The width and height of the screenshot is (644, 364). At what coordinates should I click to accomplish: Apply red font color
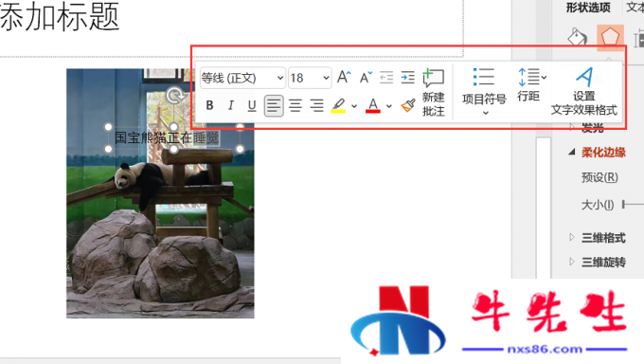[373, 105]
